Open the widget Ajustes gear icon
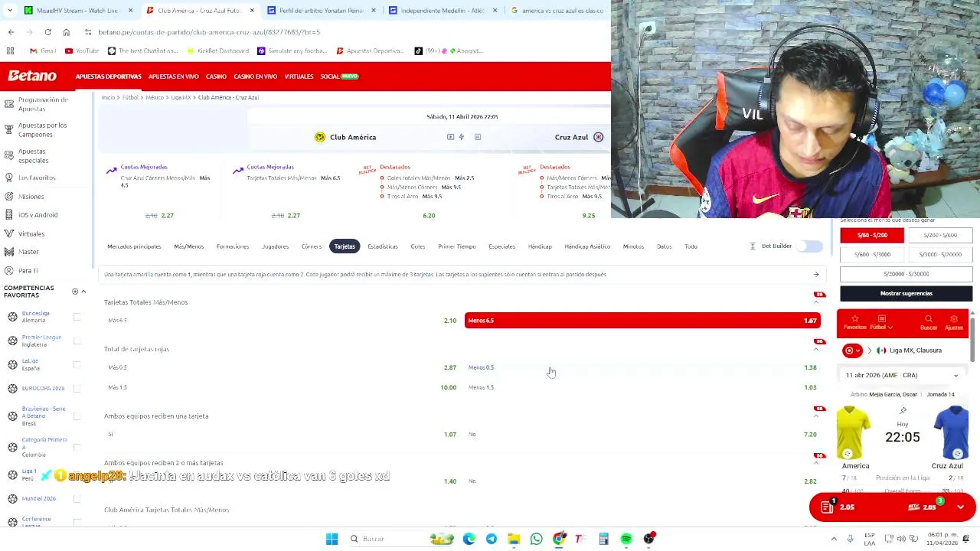Image resolution: width=980 pixels, height=551 pixels. pyautogui.click(x=953, y=319)
